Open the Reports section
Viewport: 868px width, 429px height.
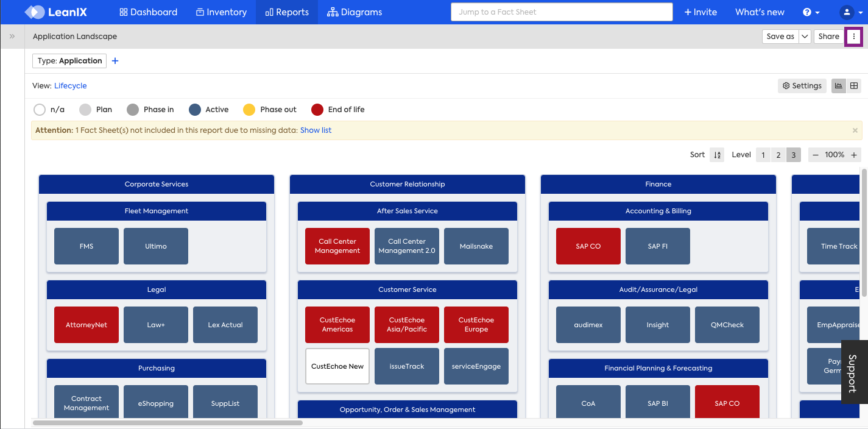[x=287, y=12]
